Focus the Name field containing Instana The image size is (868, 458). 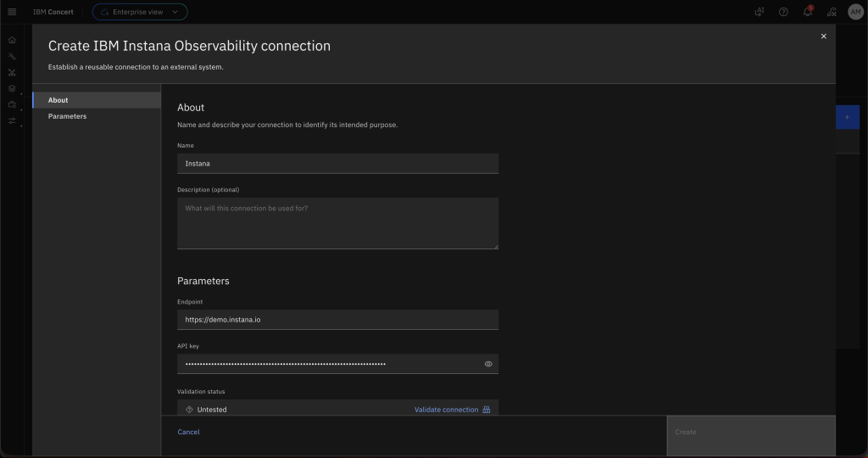click(337, 164)
